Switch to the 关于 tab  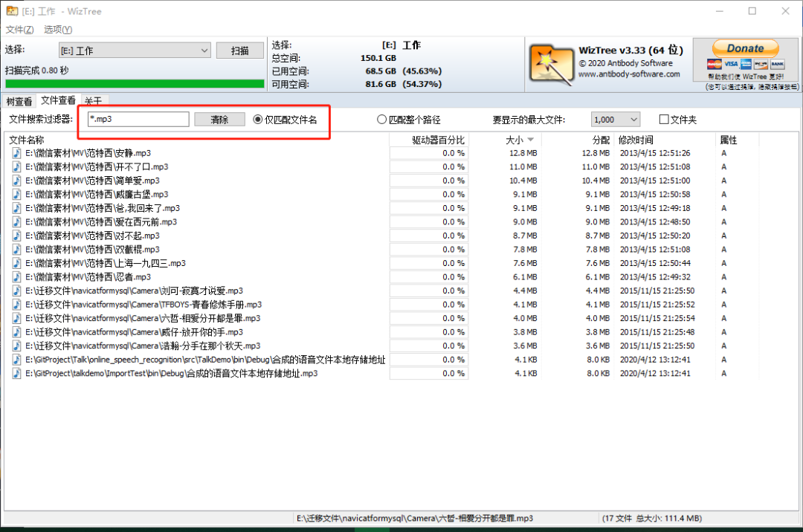pos(93,101)
